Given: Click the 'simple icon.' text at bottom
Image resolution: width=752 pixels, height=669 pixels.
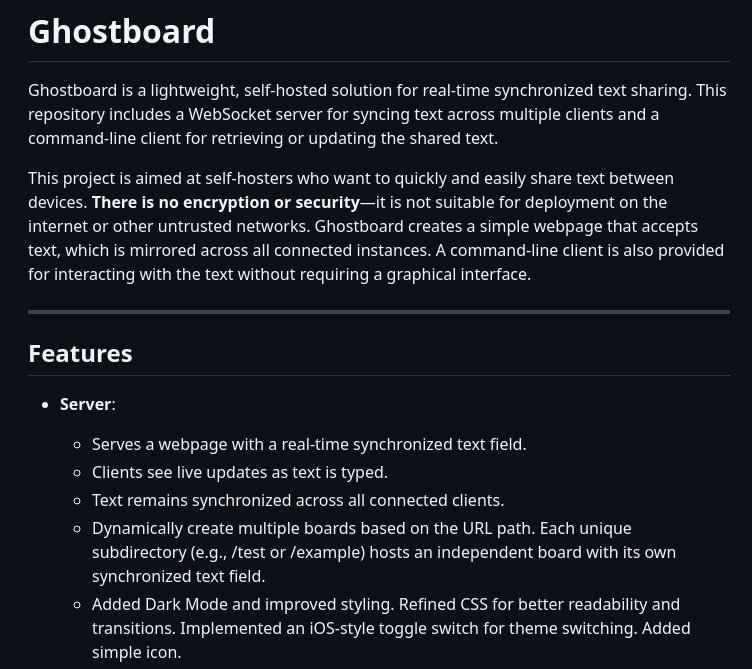Looking at the screenshot, I should 137,653.
